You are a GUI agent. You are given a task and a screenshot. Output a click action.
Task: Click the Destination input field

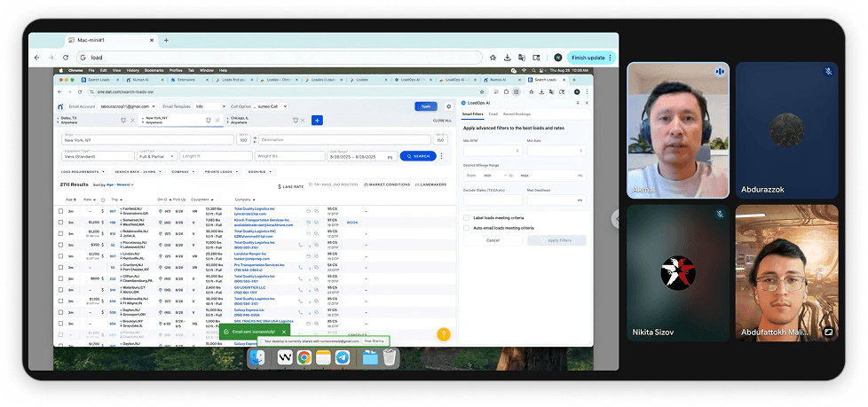[x=344, y=140]
